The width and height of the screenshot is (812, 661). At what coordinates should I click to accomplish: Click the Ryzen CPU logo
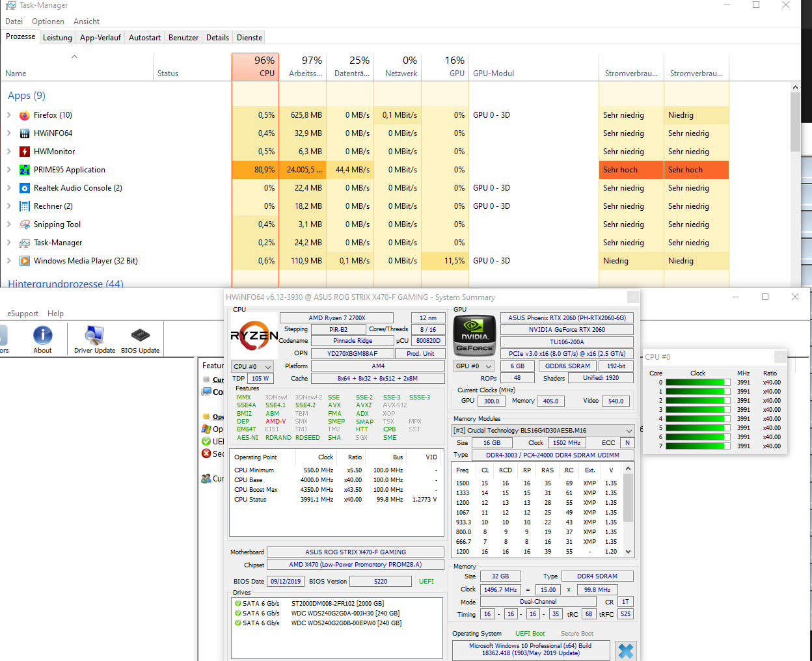click(254, 336)
